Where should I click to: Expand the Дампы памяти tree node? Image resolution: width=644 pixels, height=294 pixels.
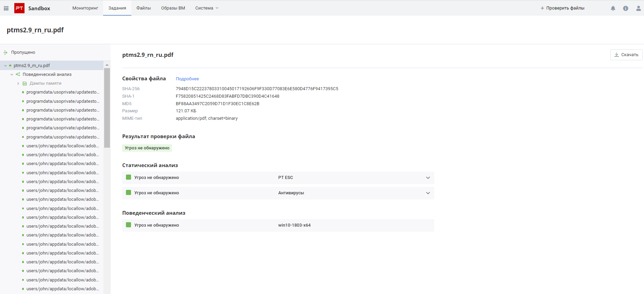click(18, 83)
